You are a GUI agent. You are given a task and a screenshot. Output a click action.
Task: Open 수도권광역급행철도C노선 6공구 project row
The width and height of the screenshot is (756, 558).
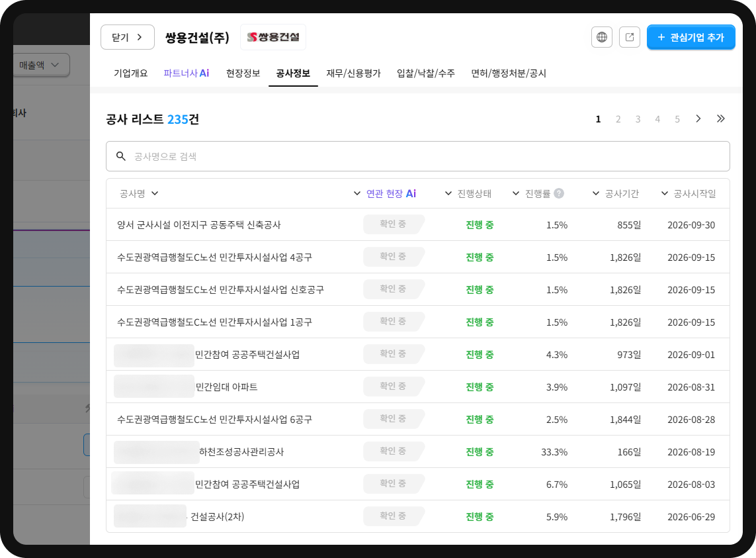[417, 419]
